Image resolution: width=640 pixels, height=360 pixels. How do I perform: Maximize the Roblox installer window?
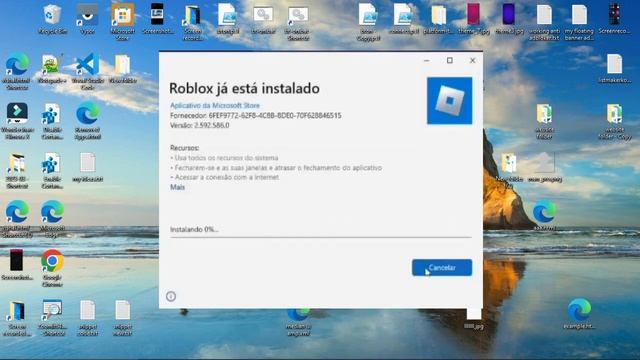tap(449, 60)
